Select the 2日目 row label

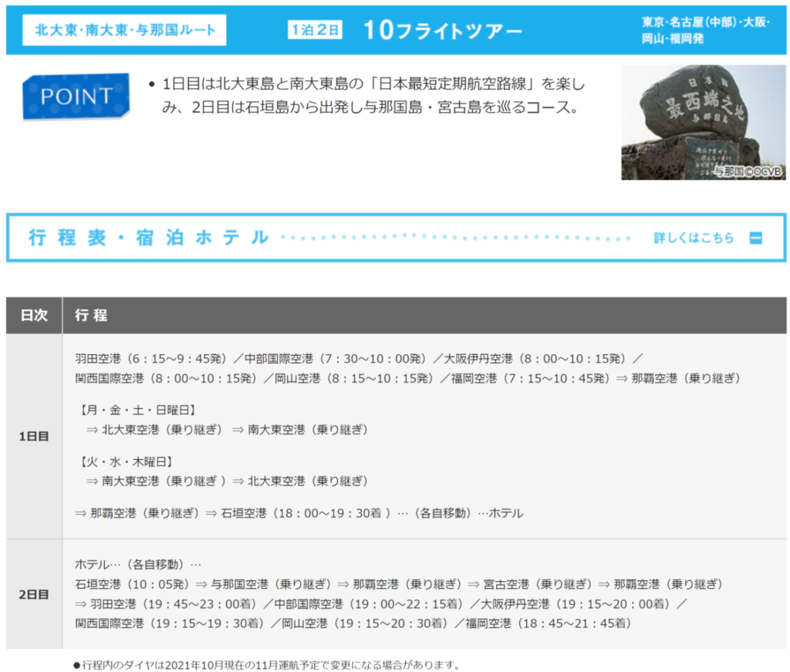[34, 594]
